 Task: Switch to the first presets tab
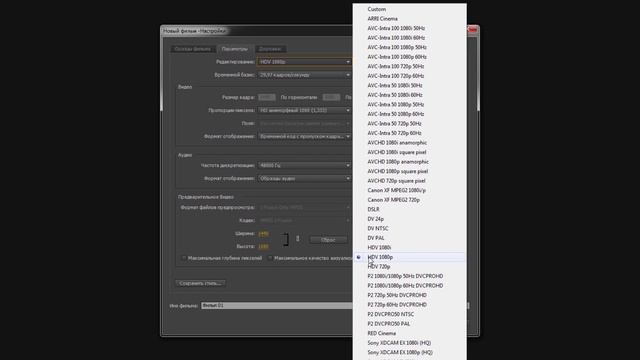(193, 49)
